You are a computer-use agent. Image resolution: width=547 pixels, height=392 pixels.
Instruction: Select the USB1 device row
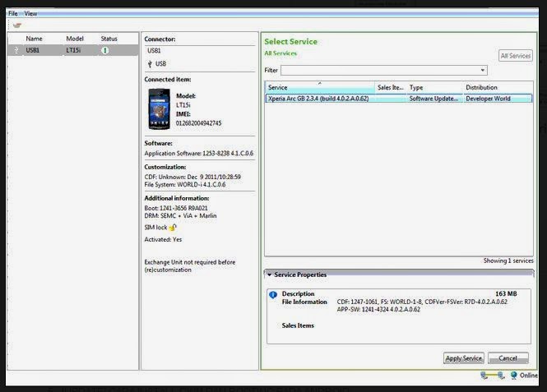(73, 50)
